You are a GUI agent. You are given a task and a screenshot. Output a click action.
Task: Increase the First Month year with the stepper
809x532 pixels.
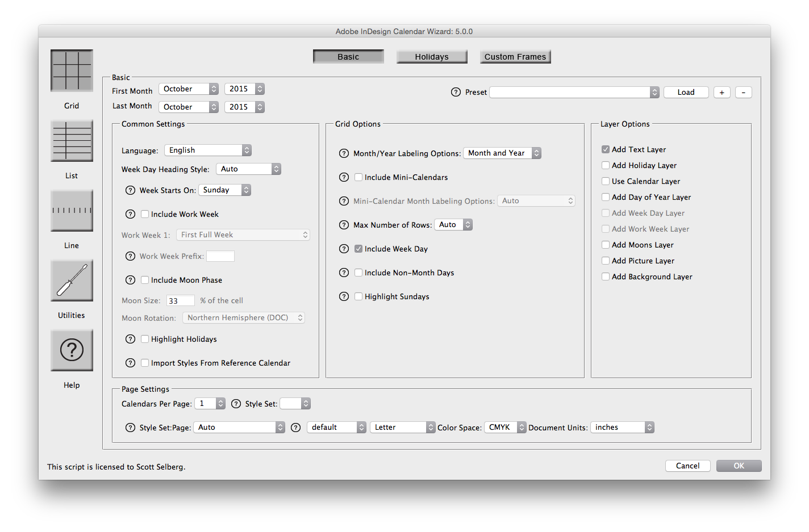pyautogui.click(x=260, y=86)
